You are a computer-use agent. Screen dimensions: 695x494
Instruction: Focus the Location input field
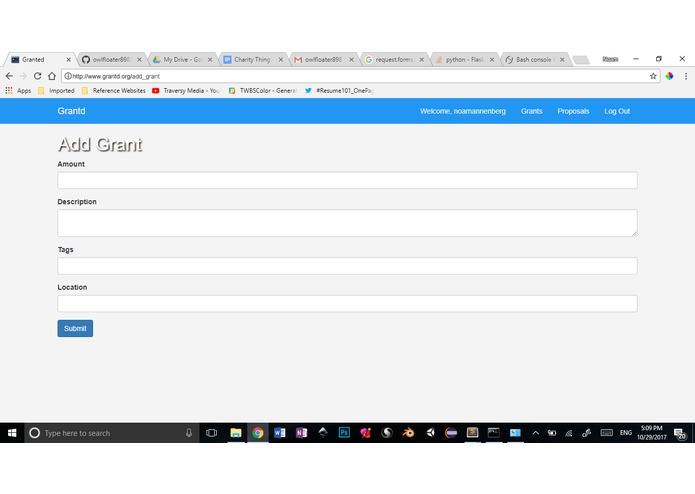click(347, 303)
